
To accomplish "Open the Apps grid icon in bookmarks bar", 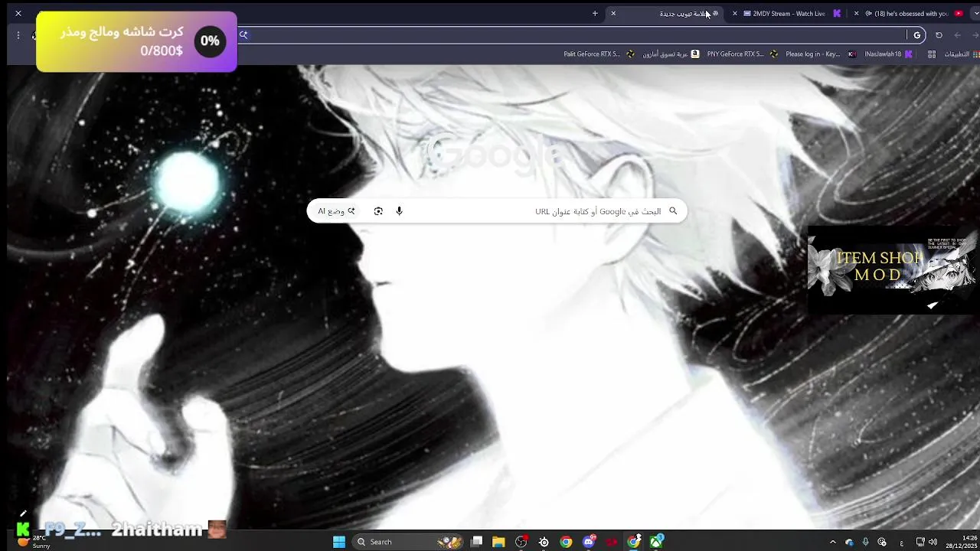I will pyautogui.click(x=932, y=54).
